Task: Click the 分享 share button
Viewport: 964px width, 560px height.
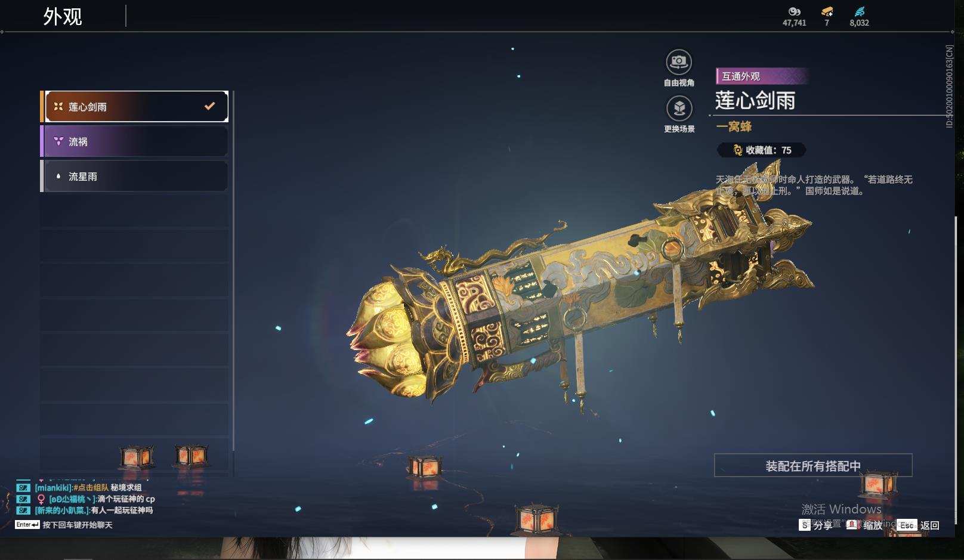Action: [x=816, y=525]
